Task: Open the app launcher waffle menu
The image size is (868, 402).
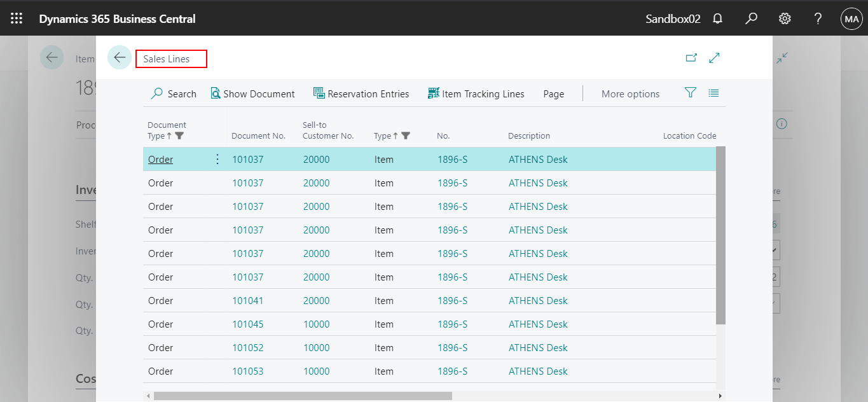Action: click(17, 18)
